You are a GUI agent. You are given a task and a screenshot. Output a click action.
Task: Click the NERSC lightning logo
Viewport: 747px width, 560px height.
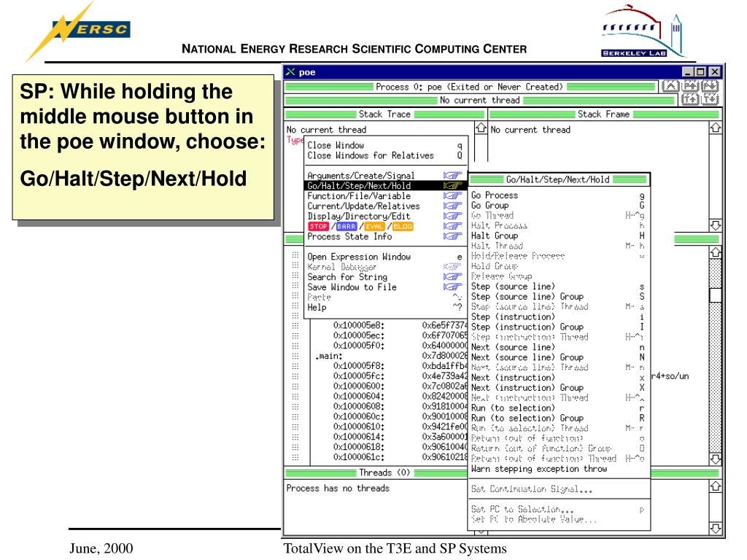[x=79, y=31]
